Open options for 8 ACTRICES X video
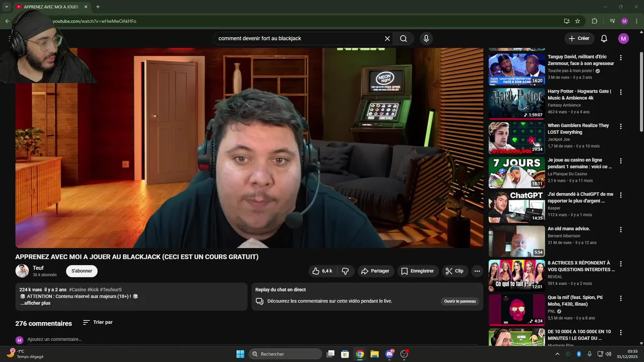This screenshot has width=644, height=362. click(620, 264)
